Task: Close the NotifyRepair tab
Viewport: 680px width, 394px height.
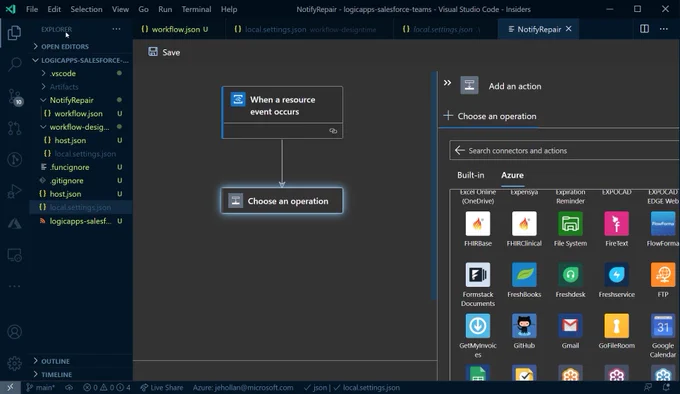Action: tap(569, 29)
